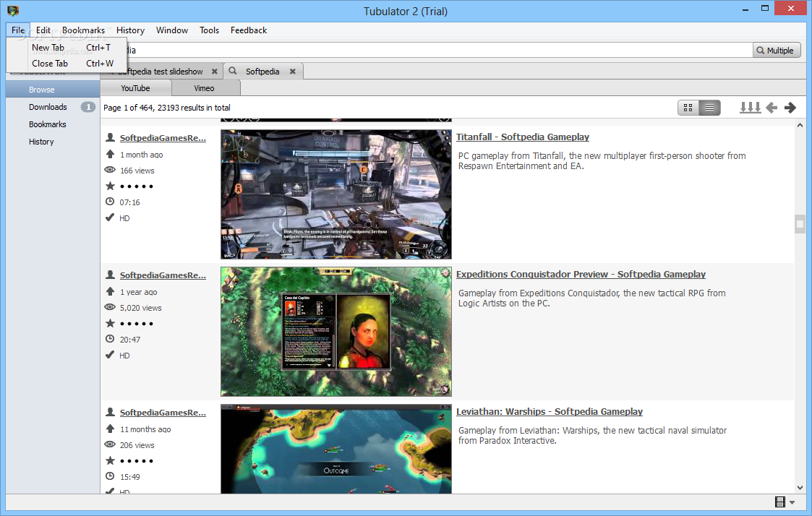Image resolution: width=812 pixels, height=516 pixels.
Task: Click upload arrow icon beside '1 month ago'
Action: tap(111, 154)
